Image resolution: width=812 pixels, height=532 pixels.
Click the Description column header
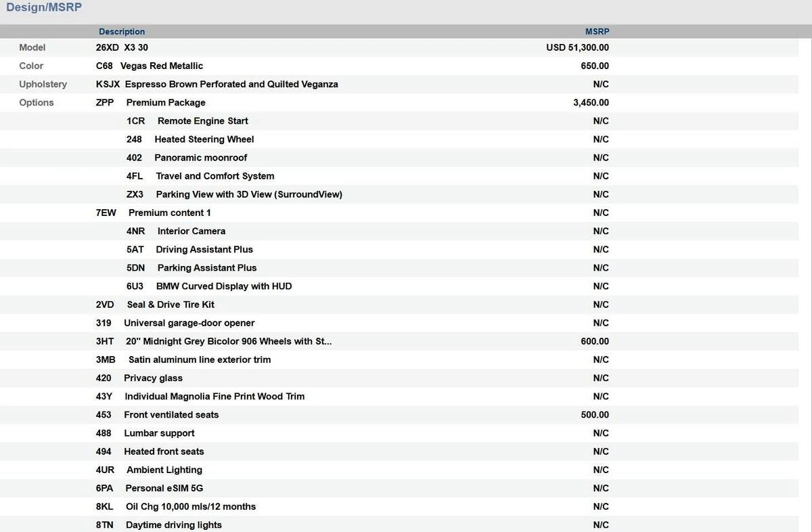122,32
